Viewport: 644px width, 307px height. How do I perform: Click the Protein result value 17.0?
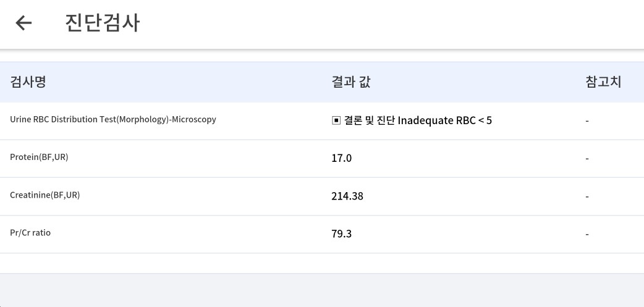pos(341,158)
